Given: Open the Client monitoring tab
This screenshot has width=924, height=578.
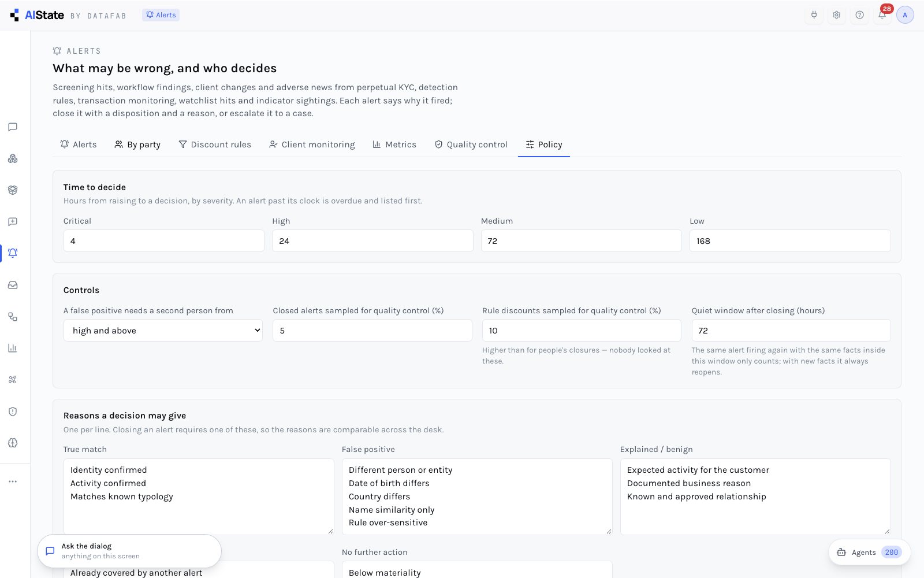Looking at the screenshot, I should coord(312,144).
